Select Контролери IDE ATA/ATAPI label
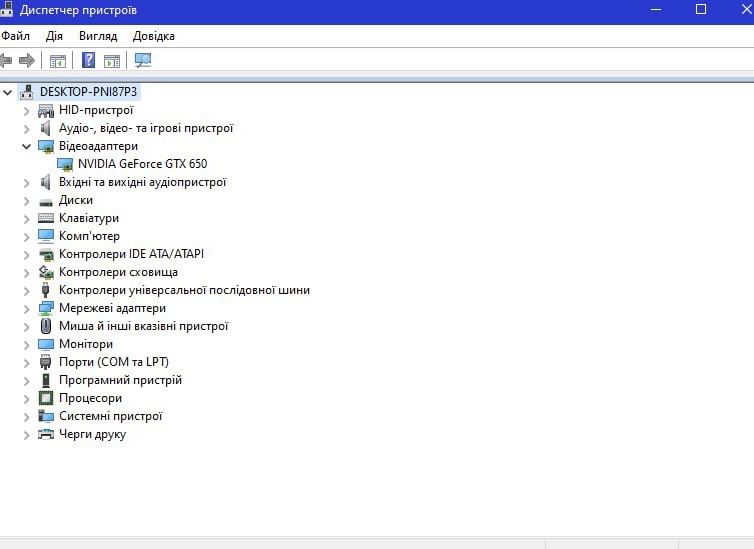The image size is (754, 549). pos(131,254)
